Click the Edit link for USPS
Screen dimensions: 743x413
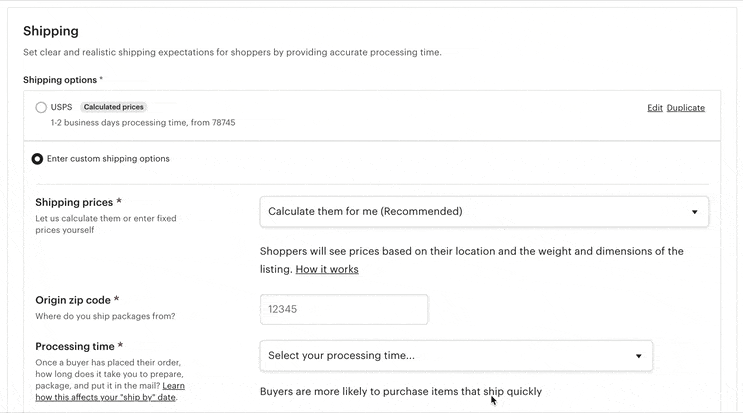coord(654,108)
